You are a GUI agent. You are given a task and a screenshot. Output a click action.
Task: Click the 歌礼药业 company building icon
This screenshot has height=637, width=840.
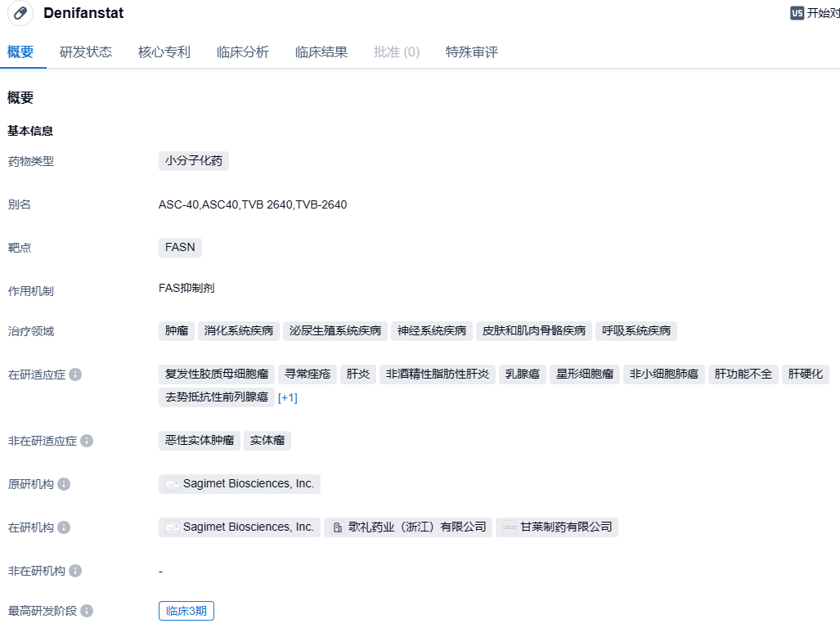click(x=338, y=527)
